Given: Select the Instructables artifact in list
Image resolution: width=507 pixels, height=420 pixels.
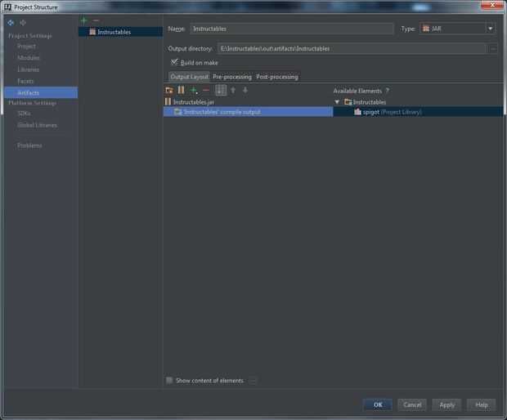Looking at the screenshot, I should coord(120,32).
